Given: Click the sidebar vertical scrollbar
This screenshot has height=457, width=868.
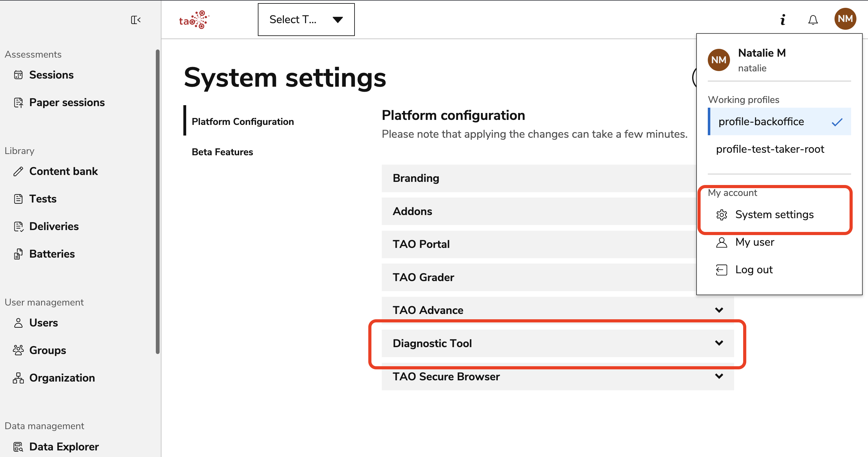Looking at the screenshot, I should (157, 202).
